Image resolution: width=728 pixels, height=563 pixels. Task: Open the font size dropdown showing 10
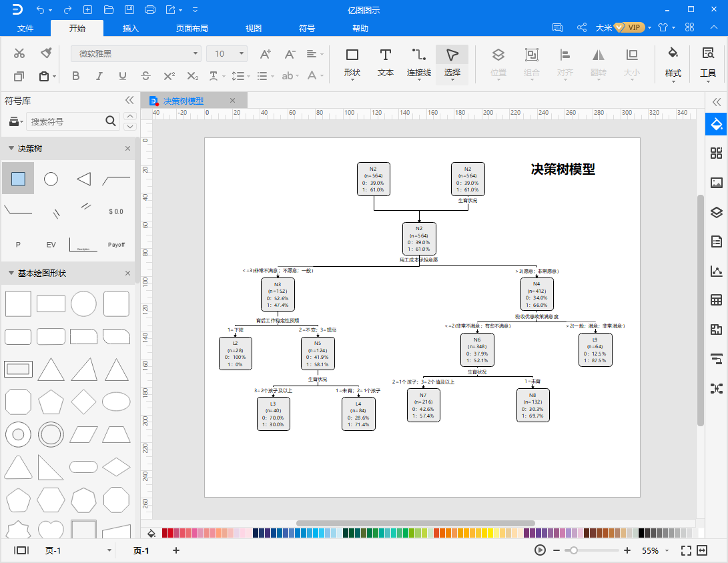227,54
